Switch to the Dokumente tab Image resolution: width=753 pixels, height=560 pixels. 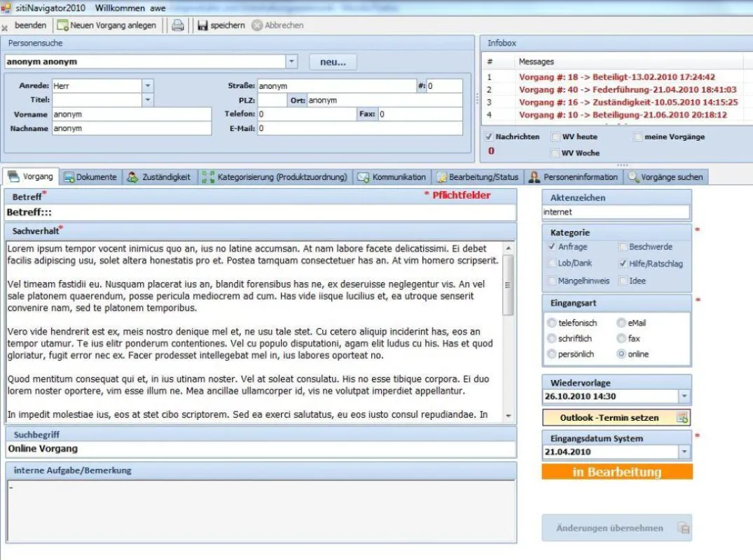(91, 177)
